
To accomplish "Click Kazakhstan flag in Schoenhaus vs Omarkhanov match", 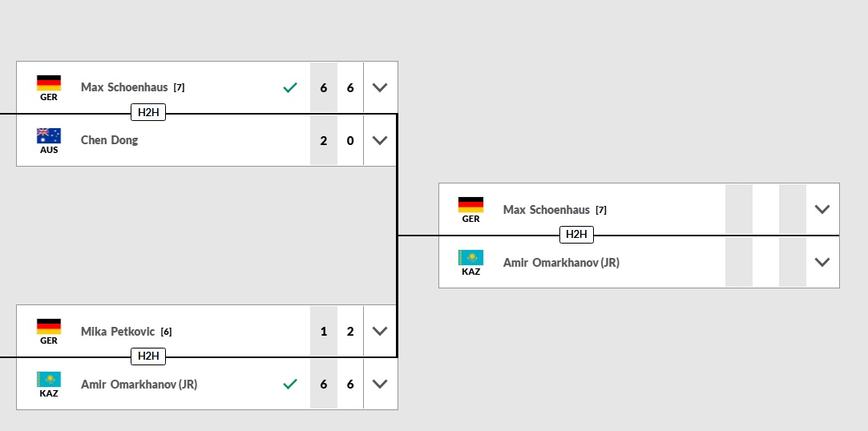I will (470, 257).
